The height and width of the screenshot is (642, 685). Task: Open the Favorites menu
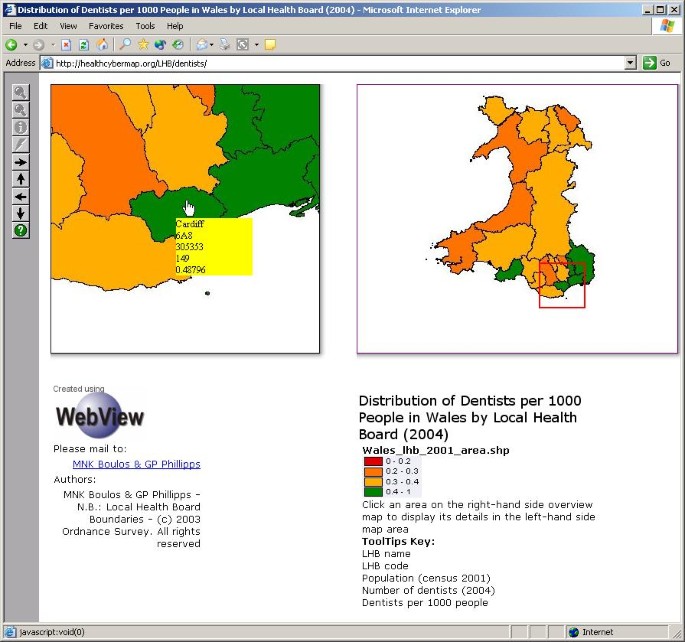pos(106,25)
